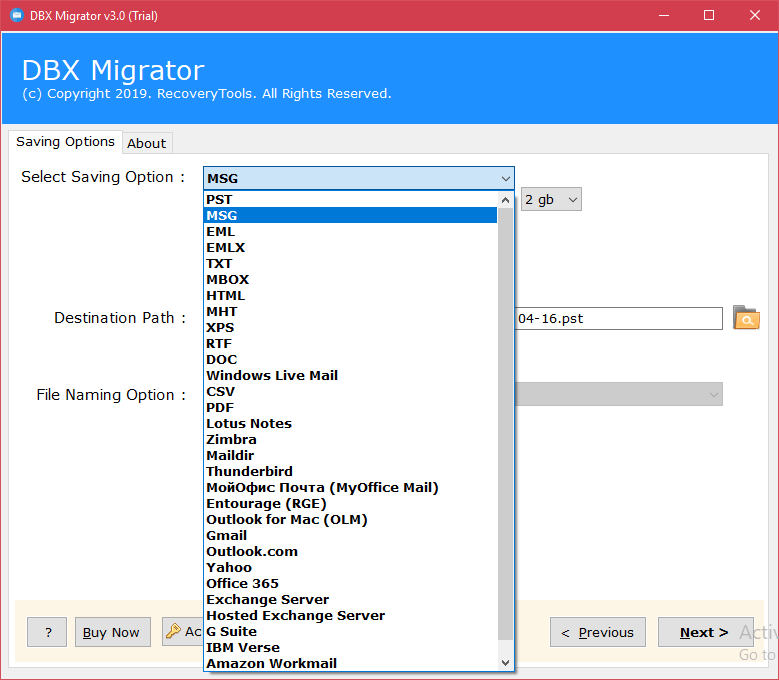Maximize the DBX Migrator window

(x=709, y=15)
